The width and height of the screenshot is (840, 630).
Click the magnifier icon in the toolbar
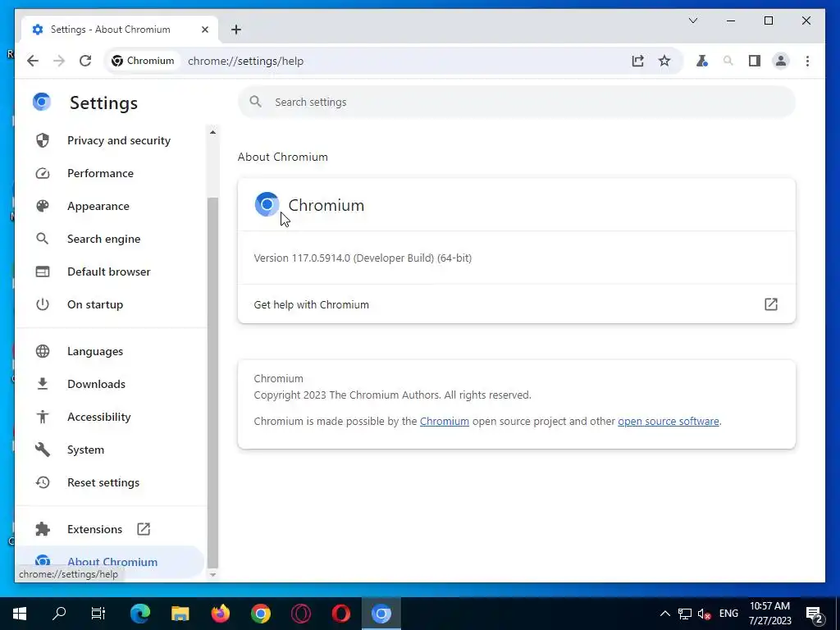click(728, 61)
